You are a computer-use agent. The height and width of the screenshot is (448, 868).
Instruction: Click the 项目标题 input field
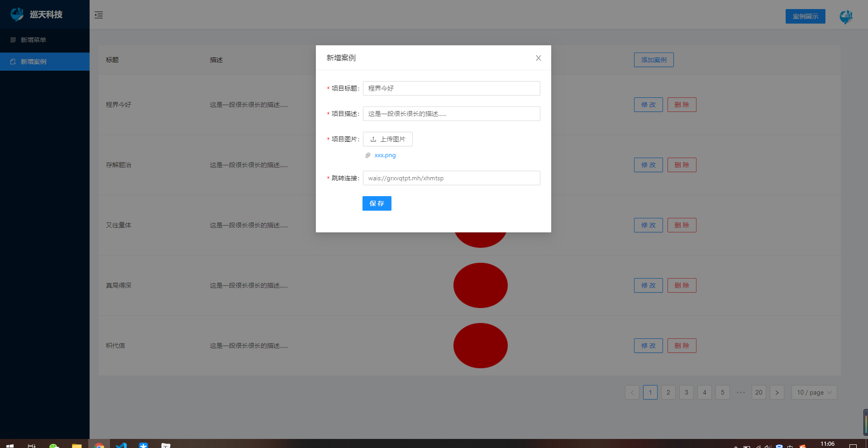tap(451, 88)
